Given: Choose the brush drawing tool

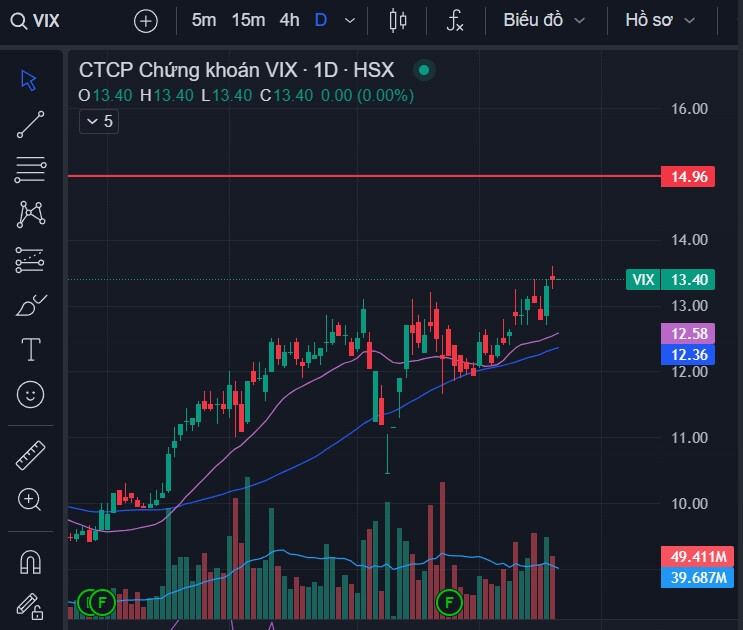Looking at the screenshot, I should tap(30, 305).
